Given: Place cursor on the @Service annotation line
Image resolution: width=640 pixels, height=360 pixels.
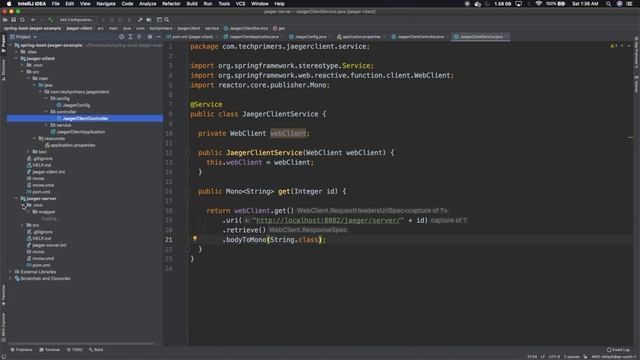Looking at the screenshot, I should click(206, 104).
